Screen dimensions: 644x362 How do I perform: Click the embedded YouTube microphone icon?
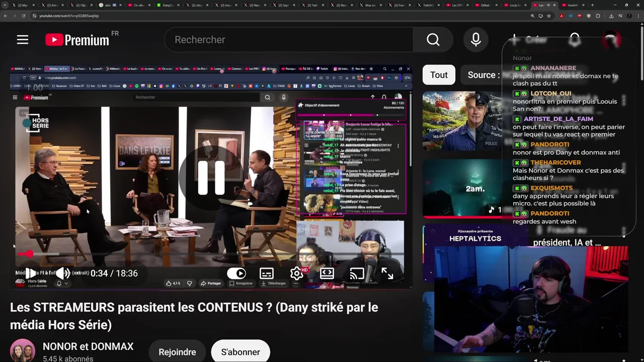(284, 97)
